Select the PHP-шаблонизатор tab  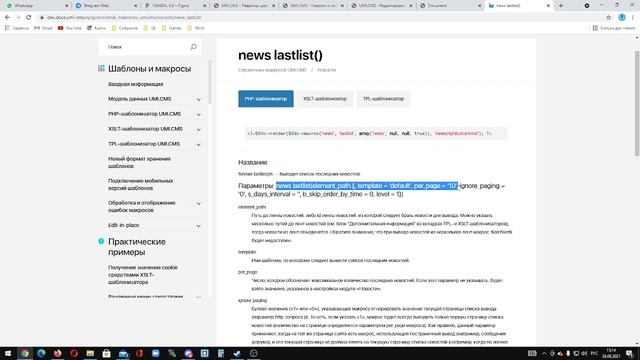pos(266,99)
